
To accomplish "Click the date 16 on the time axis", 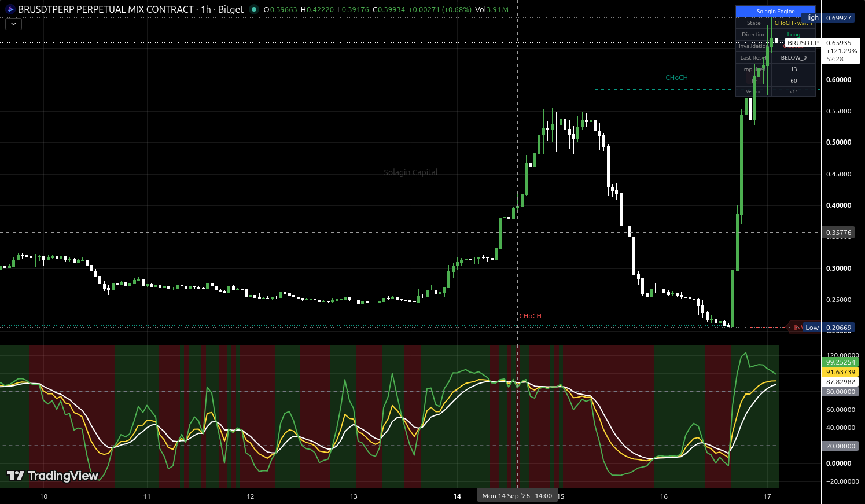I will (x=664, y=496).
